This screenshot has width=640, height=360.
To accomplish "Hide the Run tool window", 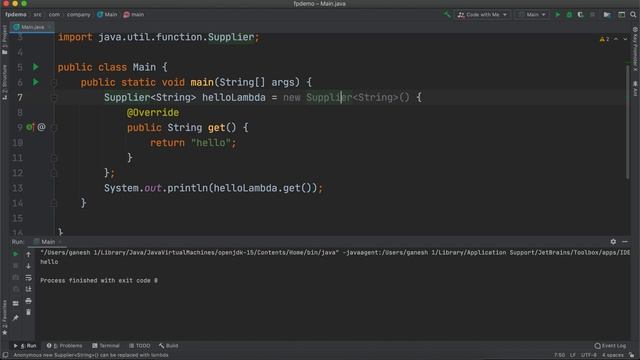I will click(x=625, y=242).
